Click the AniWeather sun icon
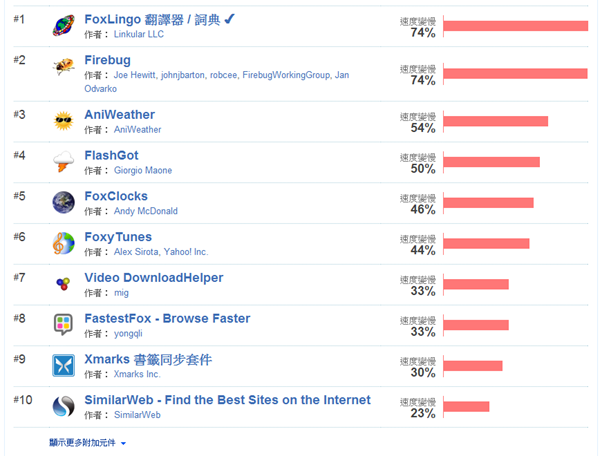Image resolution: width=600 pixels, height=456 pixels. pos(64,121)
